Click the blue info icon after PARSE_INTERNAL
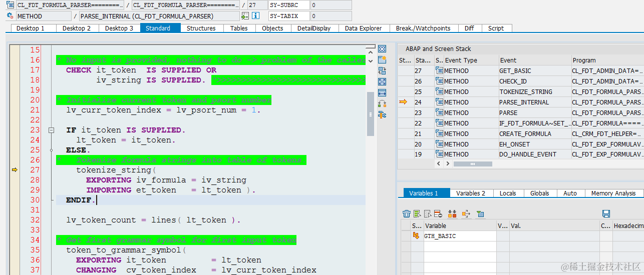Viewport: 644px width, 275px height. (255, 16)
